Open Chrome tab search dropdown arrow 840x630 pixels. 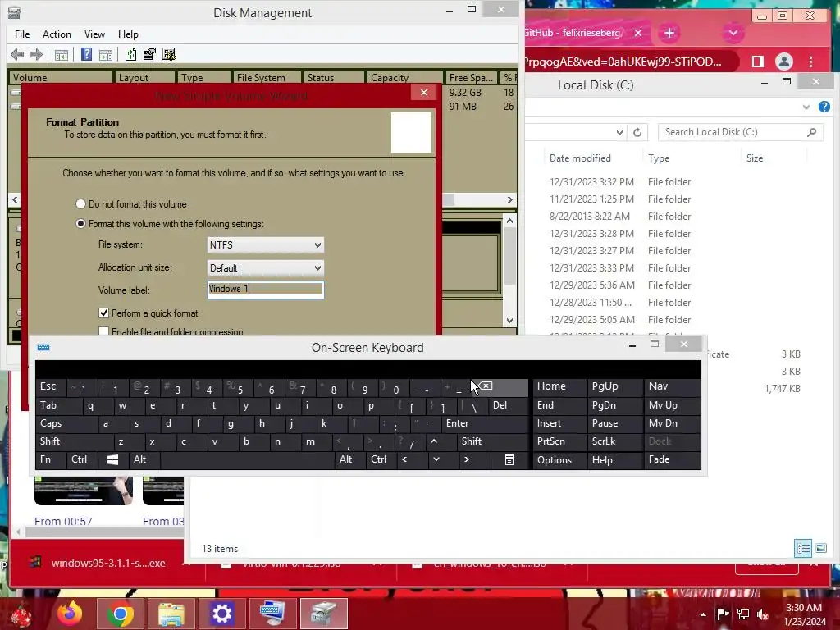(x=733, y=33)
